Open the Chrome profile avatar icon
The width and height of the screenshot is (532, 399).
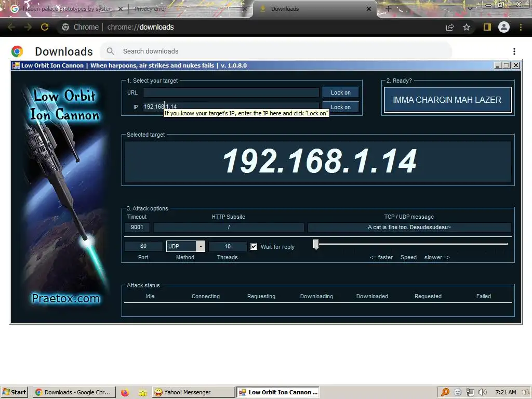pyautogui.click(x=504, y=27)
